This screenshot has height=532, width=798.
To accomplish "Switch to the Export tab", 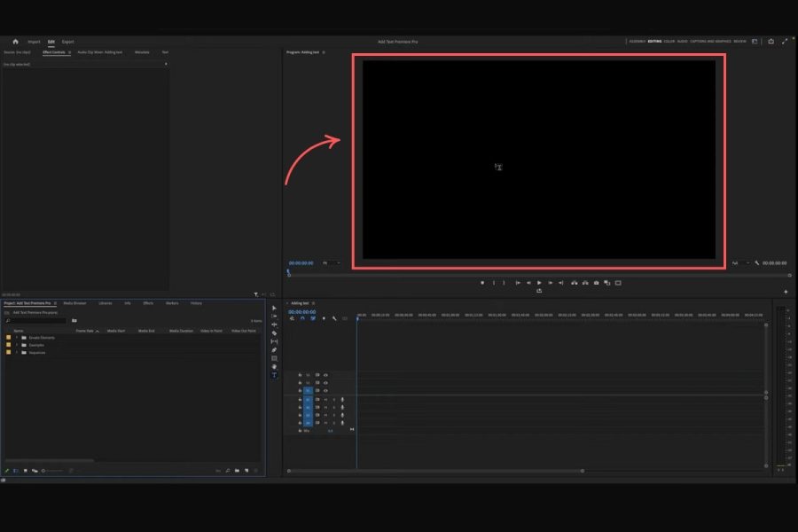I will coord(67,42).
